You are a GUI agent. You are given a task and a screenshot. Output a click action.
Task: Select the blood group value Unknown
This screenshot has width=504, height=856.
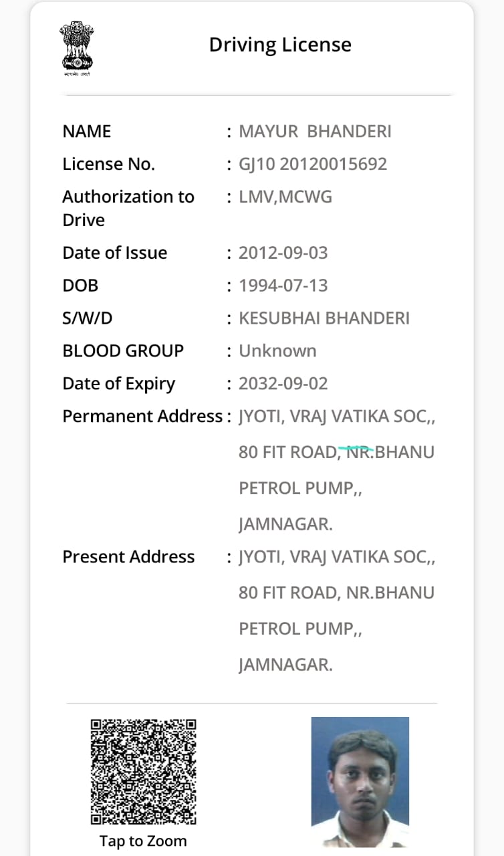click(x=277, y=351)
